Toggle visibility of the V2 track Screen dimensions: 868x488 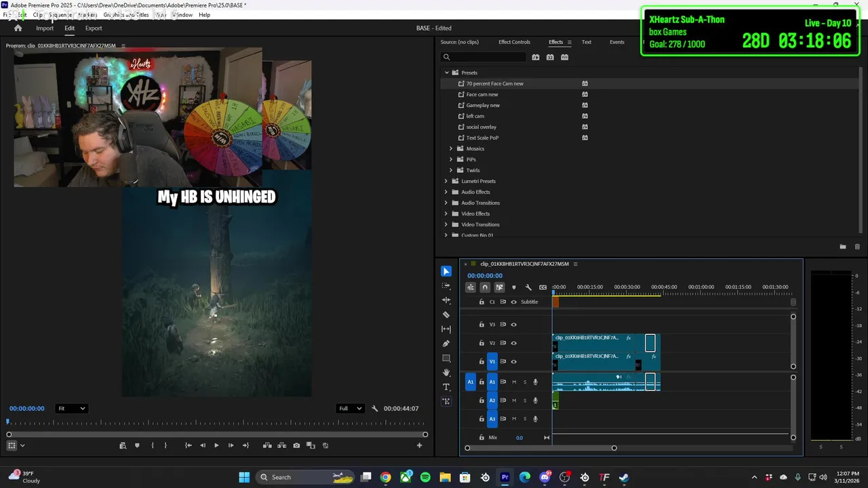(x=513, y=343)
